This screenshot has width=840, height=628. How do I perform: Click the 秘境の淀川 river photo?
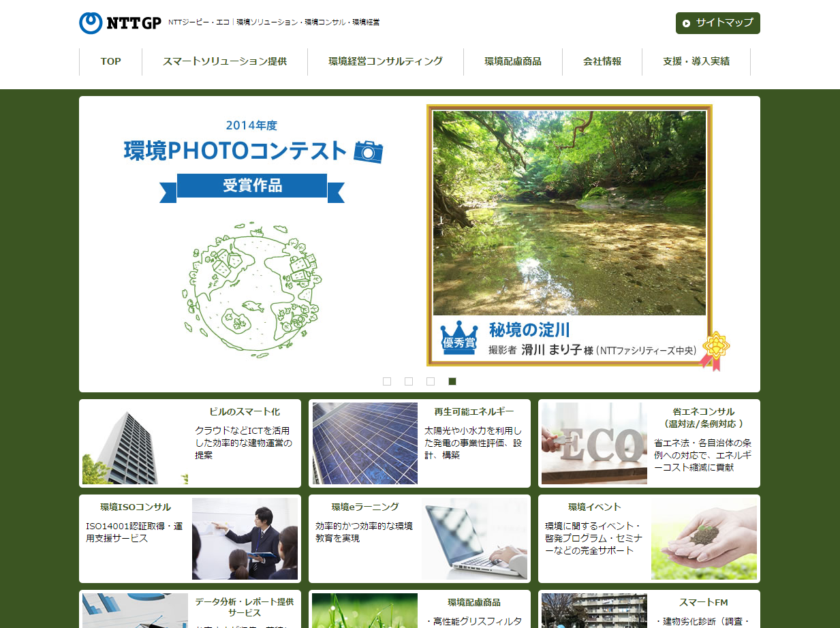(x=570, y=213)
